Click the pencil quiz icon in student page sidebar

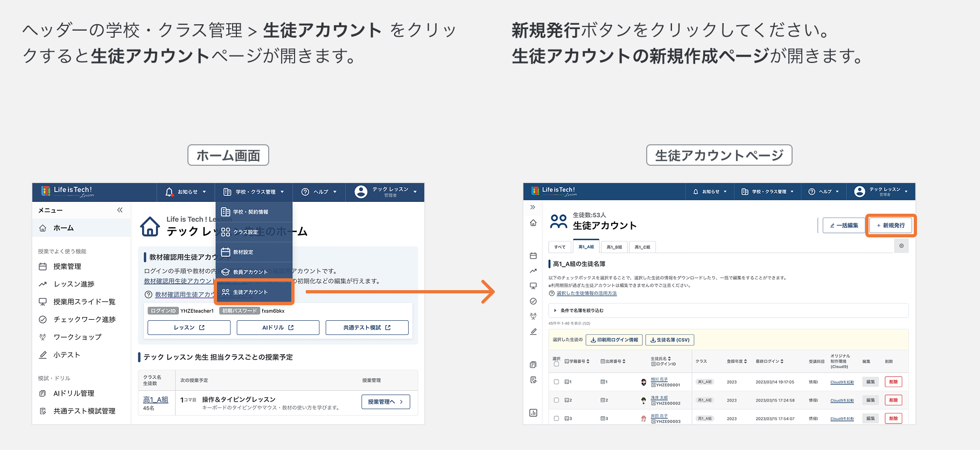[533, 332]
